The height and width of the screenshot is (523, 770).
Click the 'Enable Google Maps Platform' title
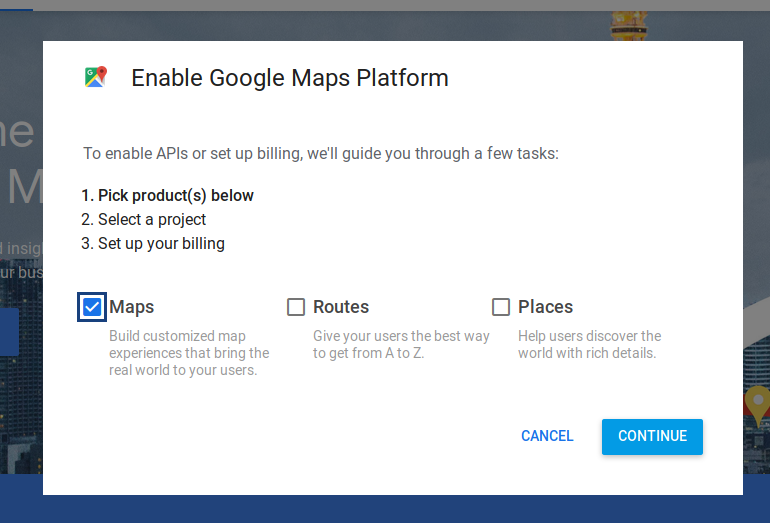point(290,78)
